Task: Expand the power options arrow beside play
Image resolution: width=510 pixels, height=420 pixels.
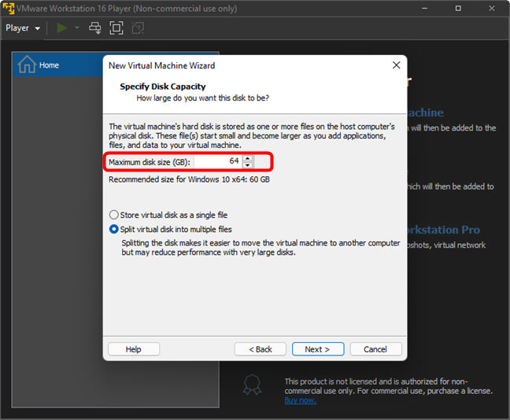Action: pyautogui.click(x=77, y=28)
